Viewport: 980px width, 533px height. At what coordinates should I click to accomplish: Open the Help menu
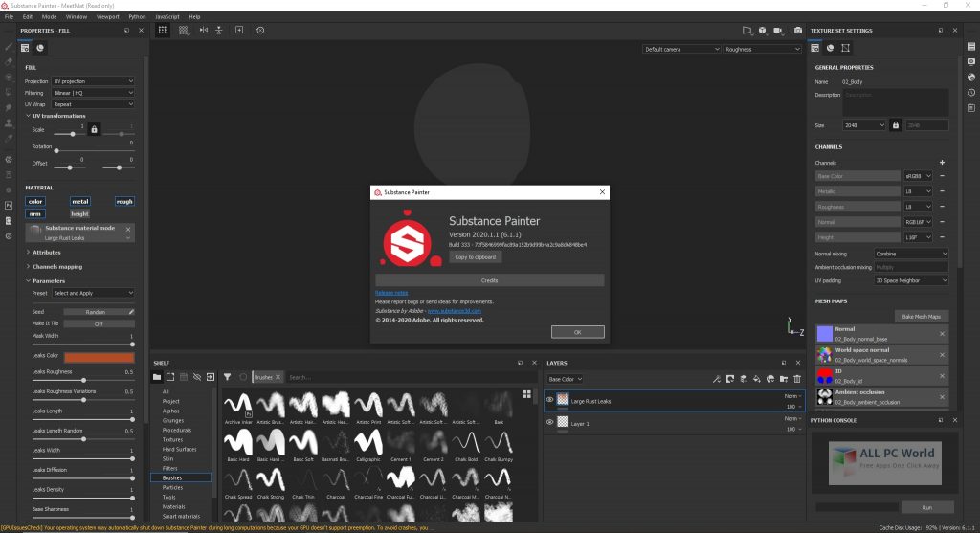[194, 17]
